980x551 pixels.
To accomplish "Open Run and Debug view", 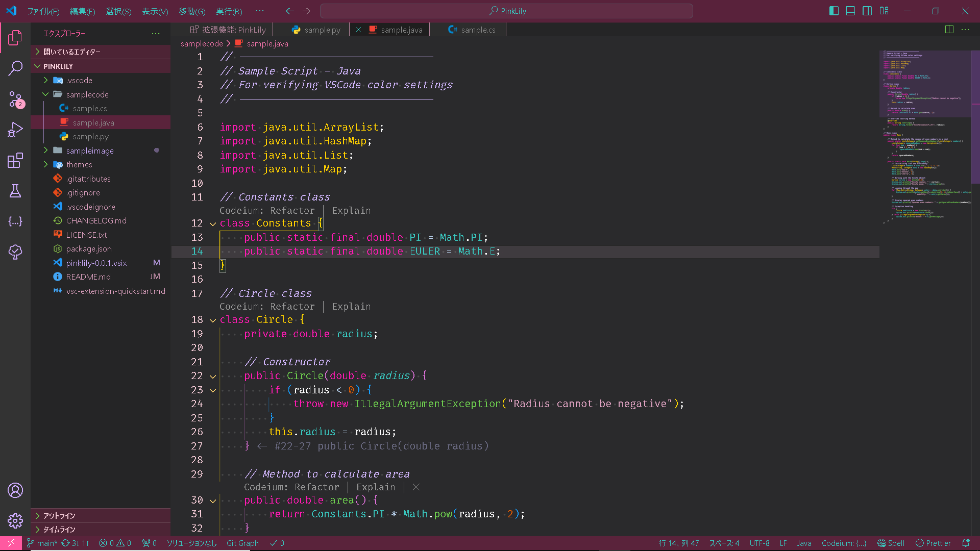I will coord(15,130).
